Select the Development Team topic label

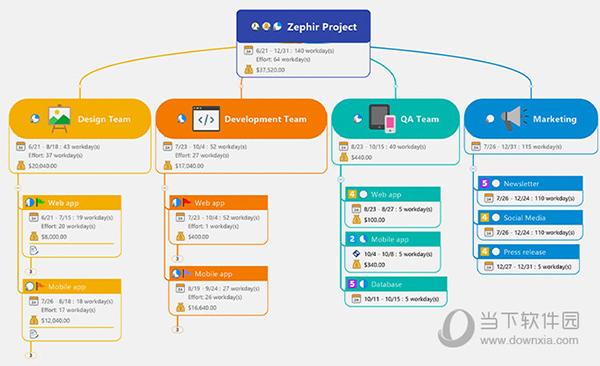coord(266,119)
